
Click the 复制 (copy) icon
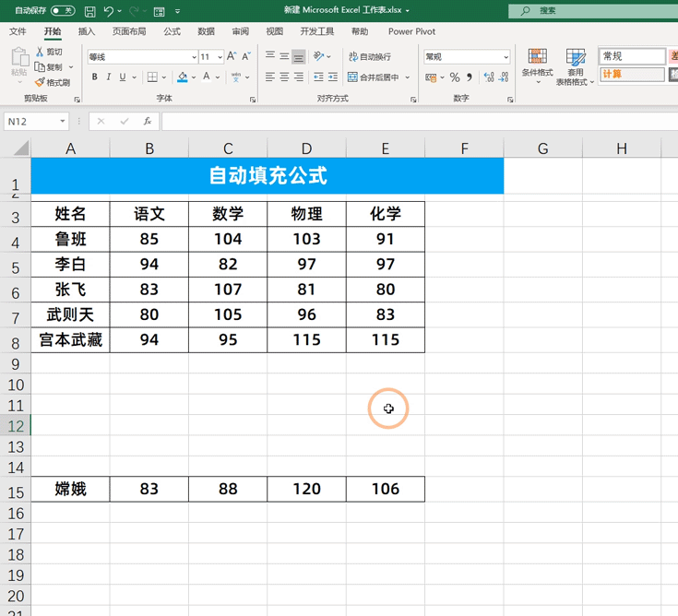click(40, 67)
